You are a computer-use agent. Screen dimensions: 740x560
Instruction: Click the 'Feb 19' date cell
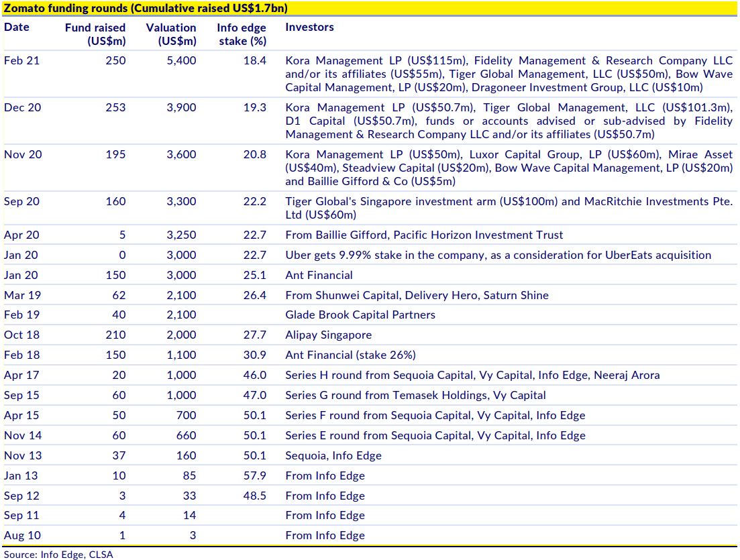(x=21, y=315)
